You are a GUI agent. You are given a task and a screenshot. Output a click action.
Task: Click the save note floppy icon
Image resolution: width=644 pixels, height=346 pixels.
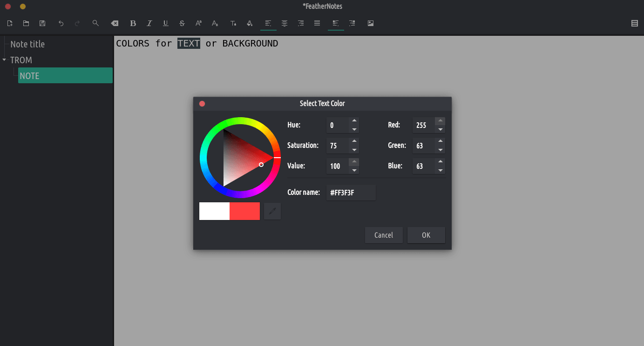(42, 23)
